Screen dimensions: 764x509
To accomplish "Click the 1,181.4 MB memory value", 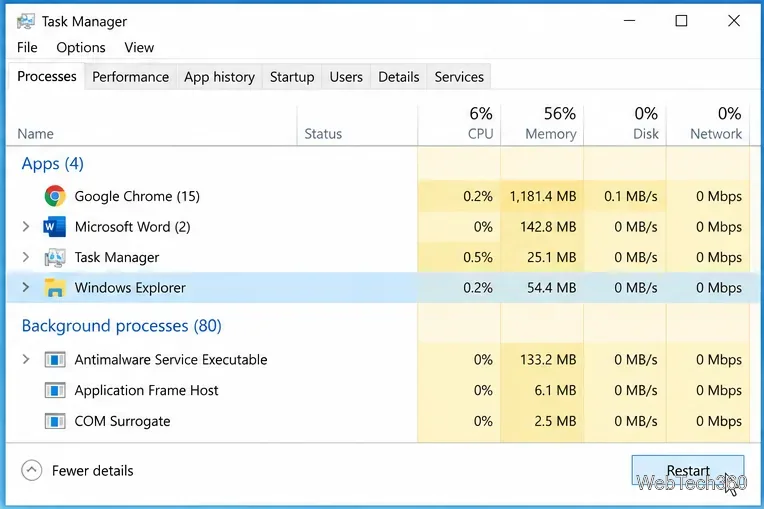I will (543, 196).
